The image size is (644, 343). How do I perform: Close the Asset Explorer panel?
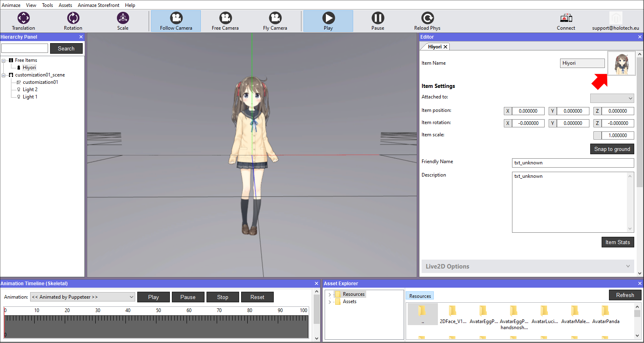click(640, 284)
